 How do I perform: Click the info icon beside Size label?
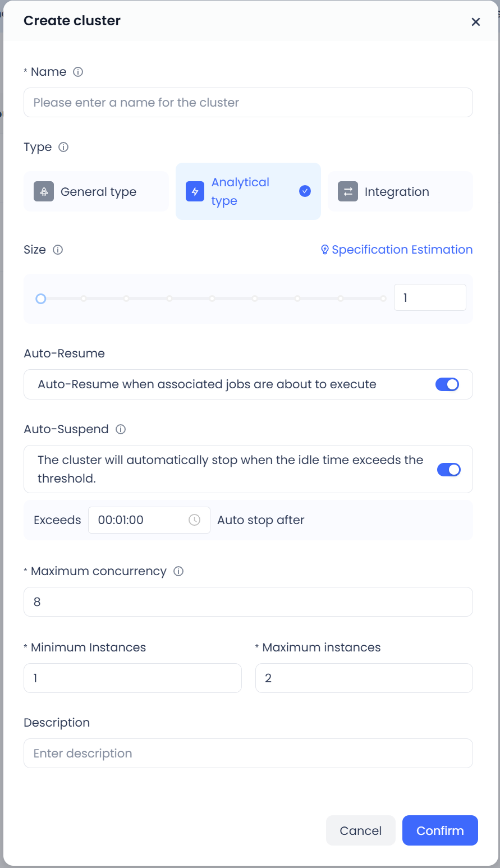click(58, 250)
